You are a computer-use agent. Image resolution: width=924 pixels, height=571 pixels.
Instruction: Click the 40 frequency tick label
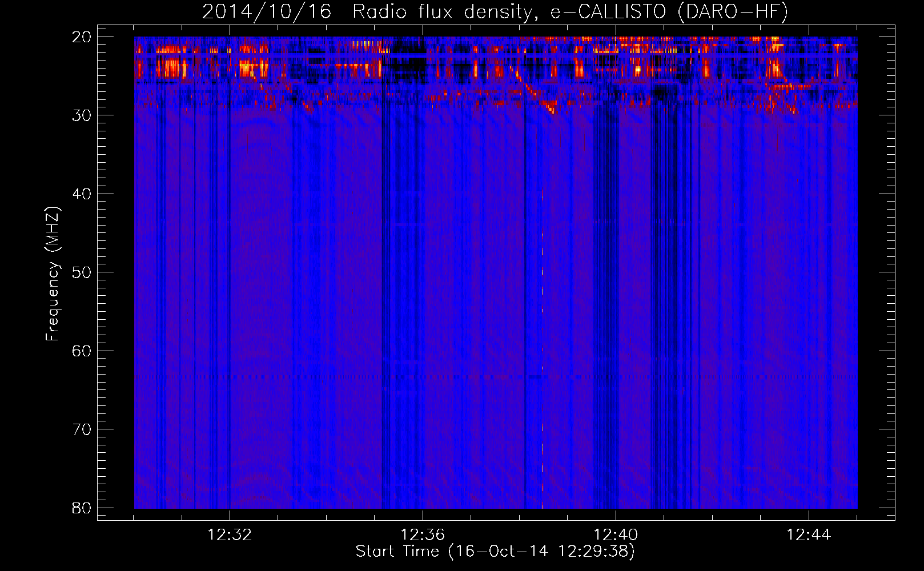pos(82,194)
